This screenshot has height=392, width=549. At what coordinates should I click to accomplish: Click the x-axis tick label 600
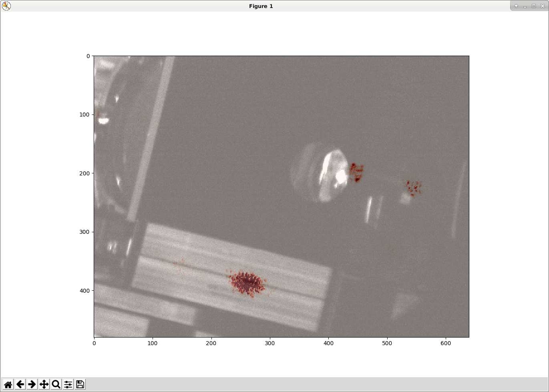click(x=446, y=343)
